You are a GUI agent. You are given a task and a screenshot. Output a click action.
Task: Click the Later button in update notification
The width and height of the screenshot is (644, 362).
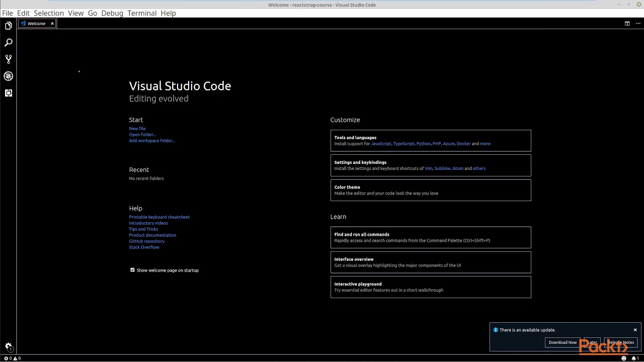click(x=592, y=342)
